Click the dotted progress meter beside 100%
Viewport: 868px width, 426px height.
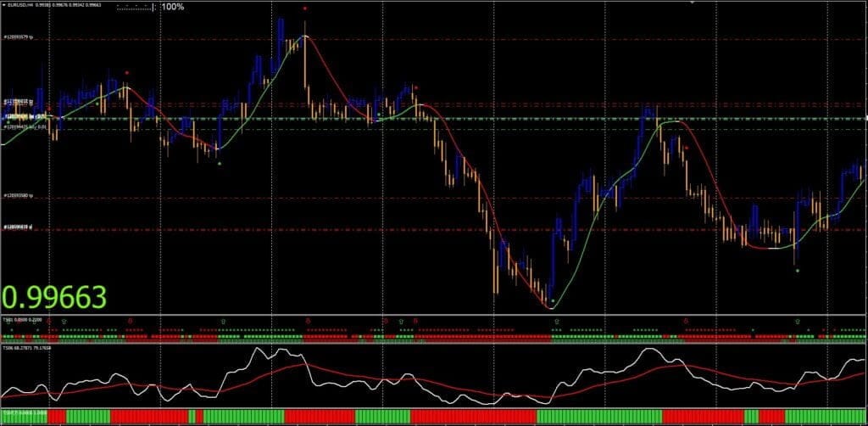pyautogui.click(x=137, y=8)
